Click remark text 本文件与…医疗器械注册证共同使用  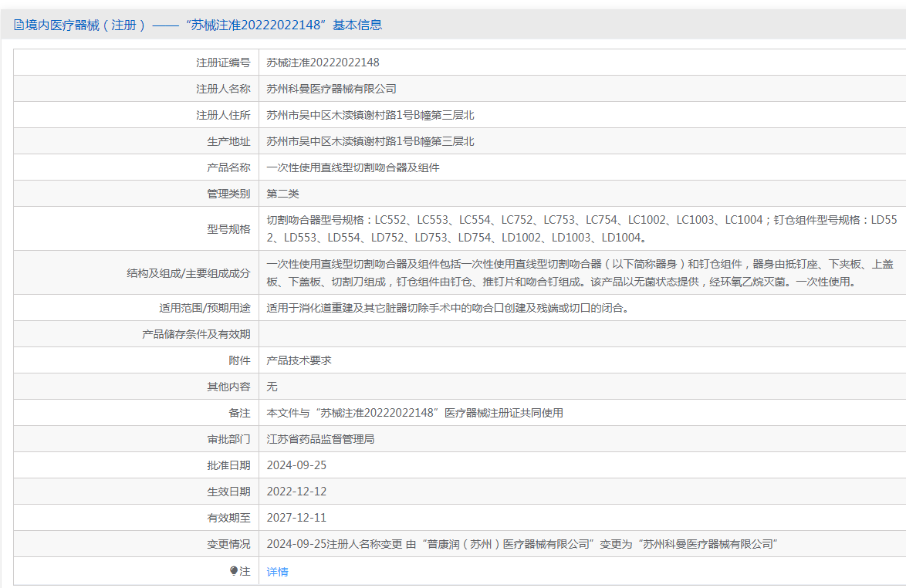[x=415, y=413]
